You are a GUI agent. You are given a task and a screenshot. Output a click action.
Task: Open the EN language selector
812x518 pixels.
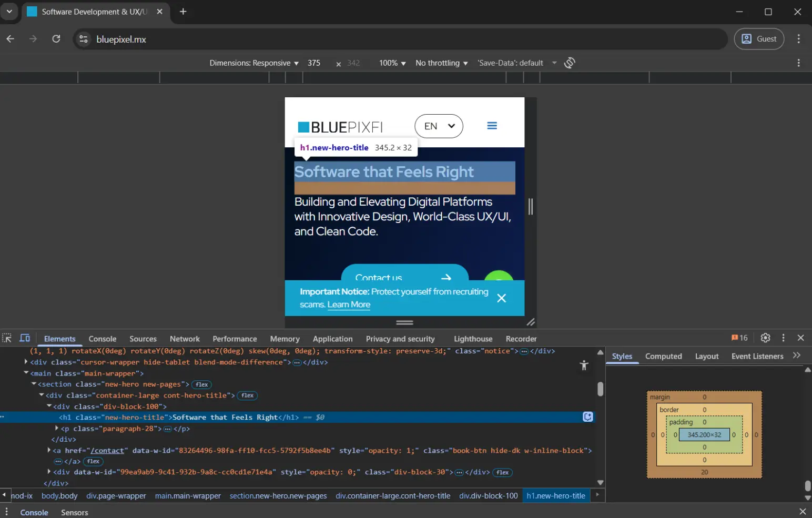pyautogui.click(x=439, y=126)
